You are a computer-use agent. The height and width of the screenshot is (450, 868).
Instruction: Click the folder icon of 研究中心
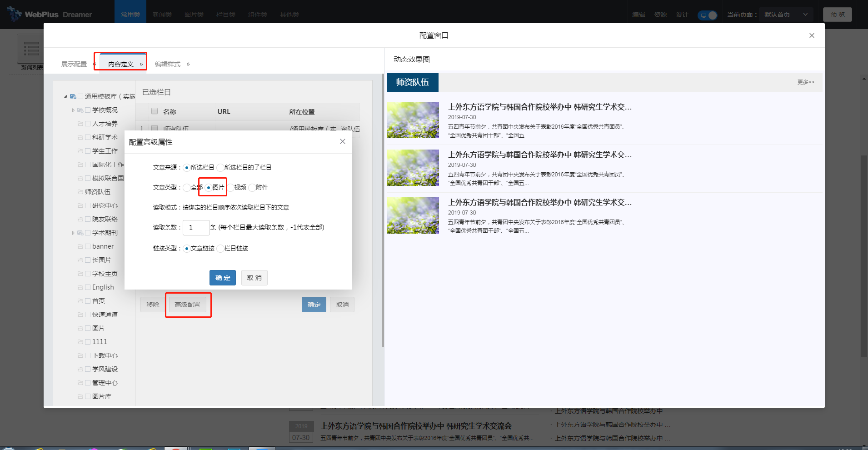point(80,205)
